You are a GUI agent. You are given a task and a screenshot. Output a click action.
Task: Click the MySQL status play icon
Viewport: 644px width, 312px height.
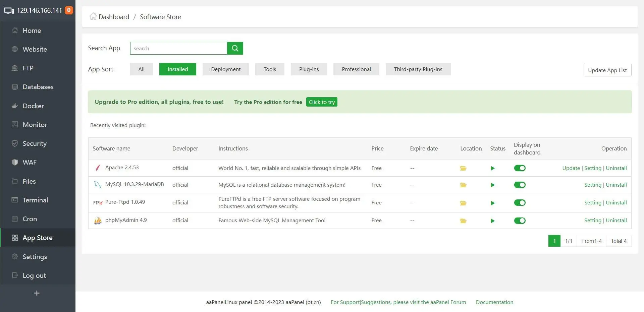[x=493, y=185]
